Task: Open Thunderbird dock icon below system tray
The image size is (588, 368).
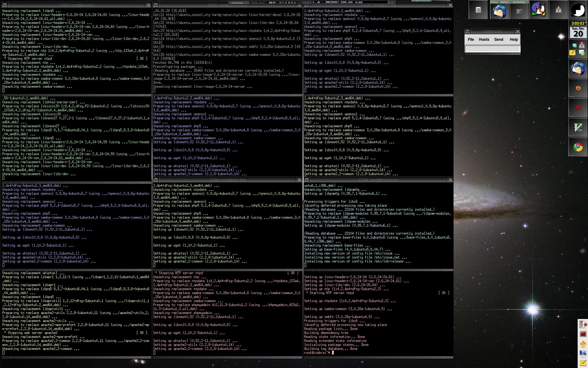Action: point(578,69)
